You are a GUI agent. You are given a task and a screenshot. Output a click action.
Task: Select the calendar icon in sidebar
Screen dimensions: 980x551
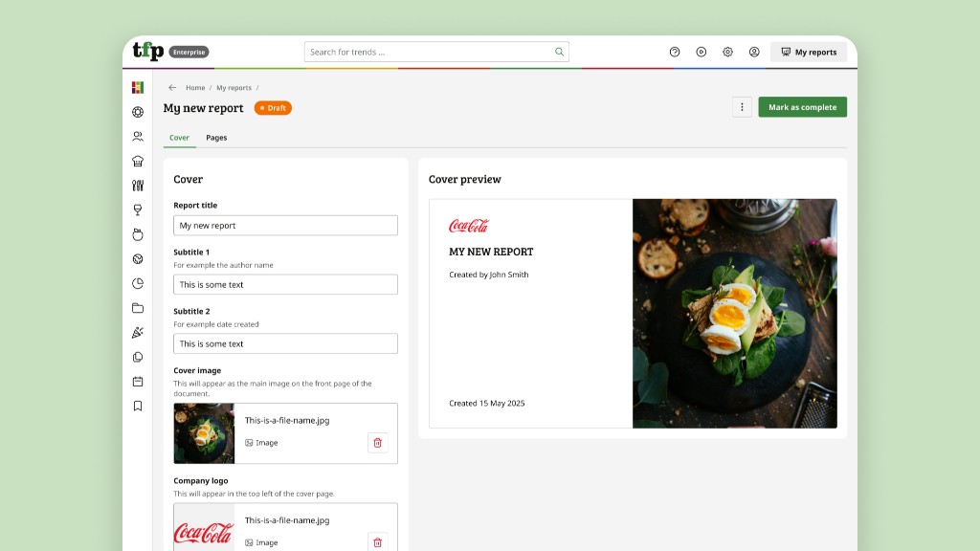point(138,381)
